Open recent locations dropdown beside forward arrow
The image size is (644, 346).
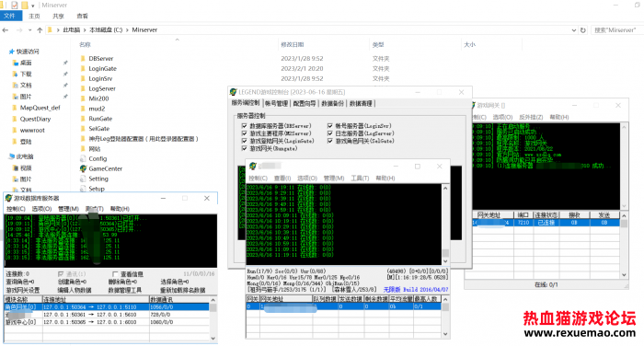pos(30,30)
